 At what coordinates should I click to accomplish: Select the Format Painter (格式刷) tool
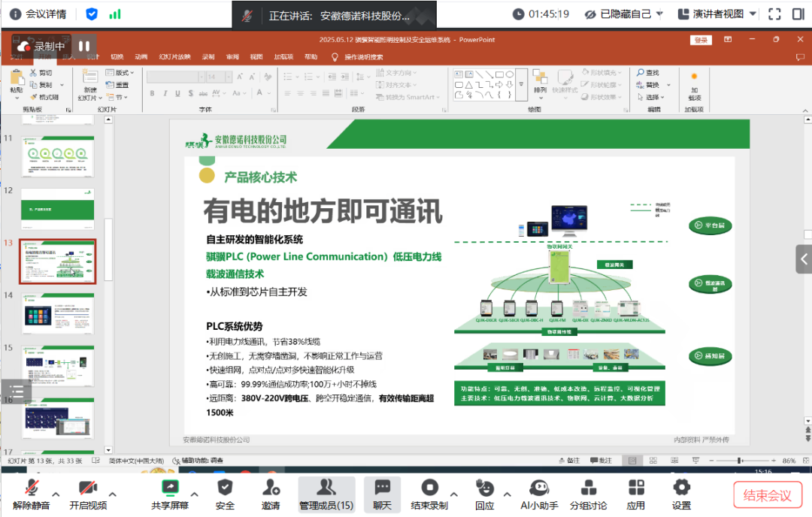[x=45, y=96]
